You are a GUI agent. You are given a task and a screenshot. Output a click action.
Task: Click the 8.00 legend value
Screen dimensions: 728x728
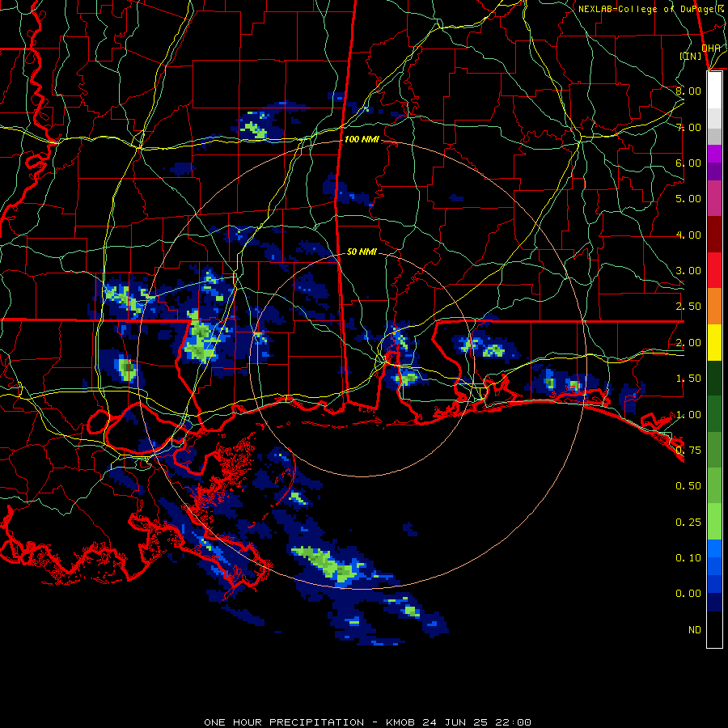coord(688,91)
